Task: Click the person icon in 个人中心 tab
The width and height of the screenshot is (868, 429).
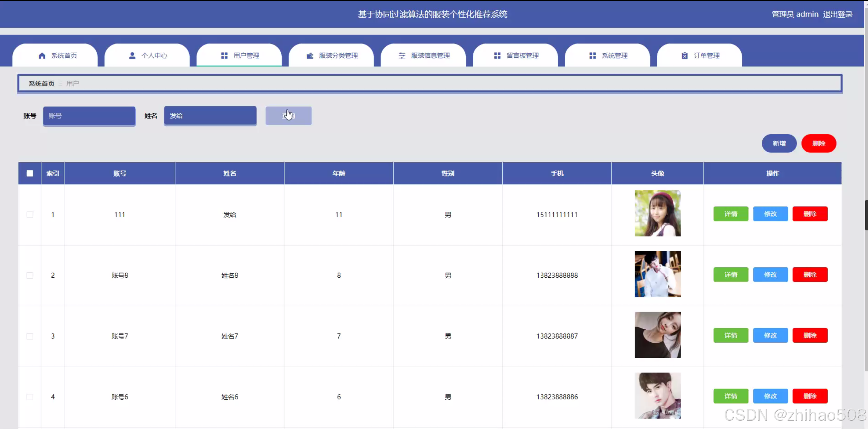Action: click(132, 56)
